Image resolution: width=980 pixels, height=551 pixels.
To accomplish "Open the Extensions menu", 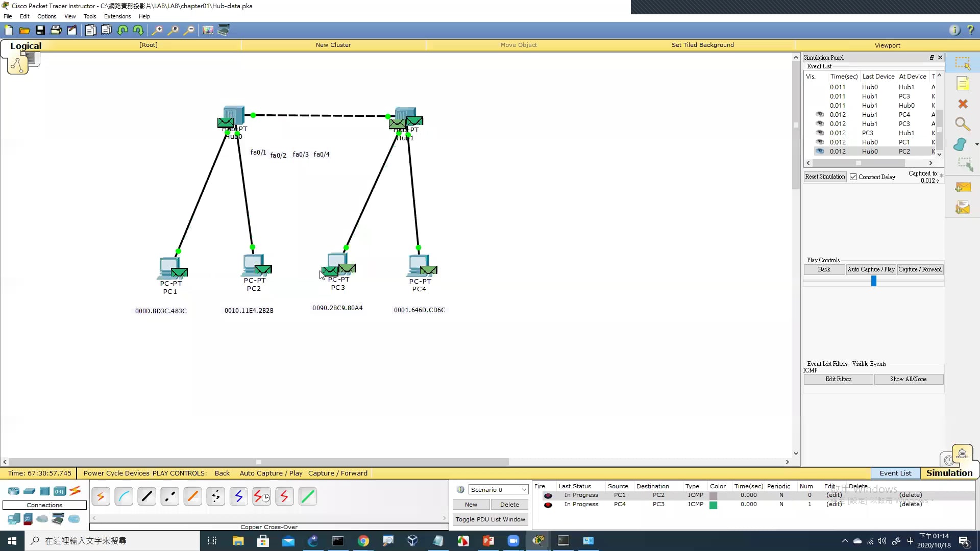I will [x=117, y=16].
